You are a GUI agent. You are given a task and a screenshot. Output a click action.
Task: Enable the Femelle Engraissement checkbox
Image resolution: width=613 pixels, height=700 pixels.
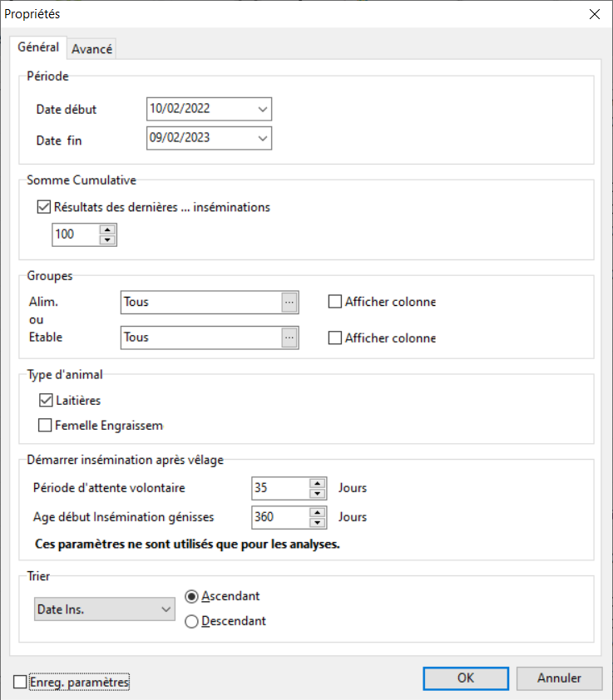tap(45, 426)
